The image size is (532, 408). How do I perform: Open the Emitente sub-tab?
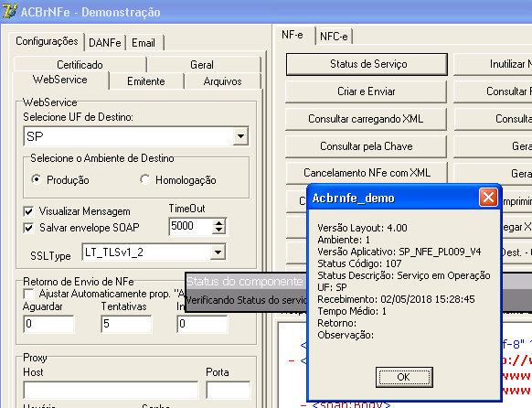pyautogui.click(x=146, y=81)
